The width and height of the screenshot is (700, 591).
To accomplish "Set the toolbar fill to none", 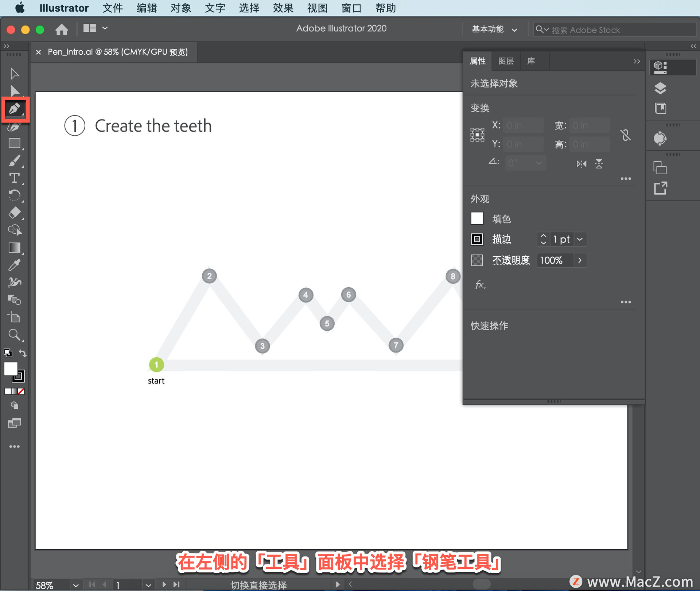I will pos(22,391).
